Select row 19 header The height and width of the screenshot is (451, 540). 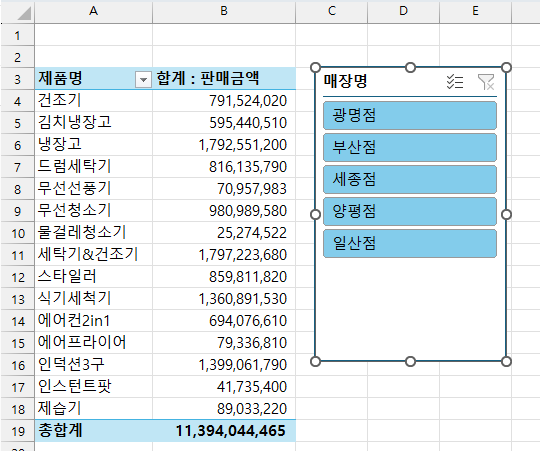17,431
